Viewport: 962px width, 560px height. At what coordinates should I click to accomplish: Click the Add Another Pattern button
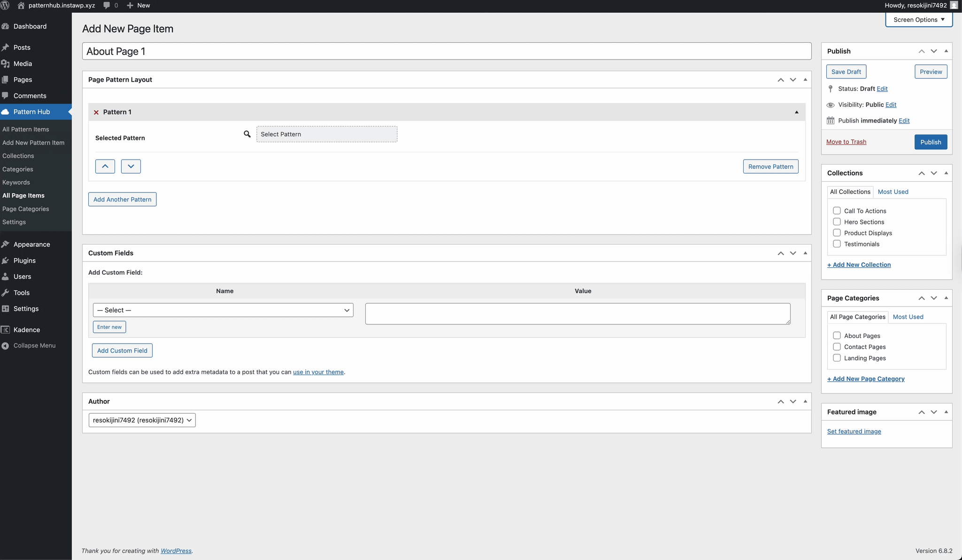(122, 199)
